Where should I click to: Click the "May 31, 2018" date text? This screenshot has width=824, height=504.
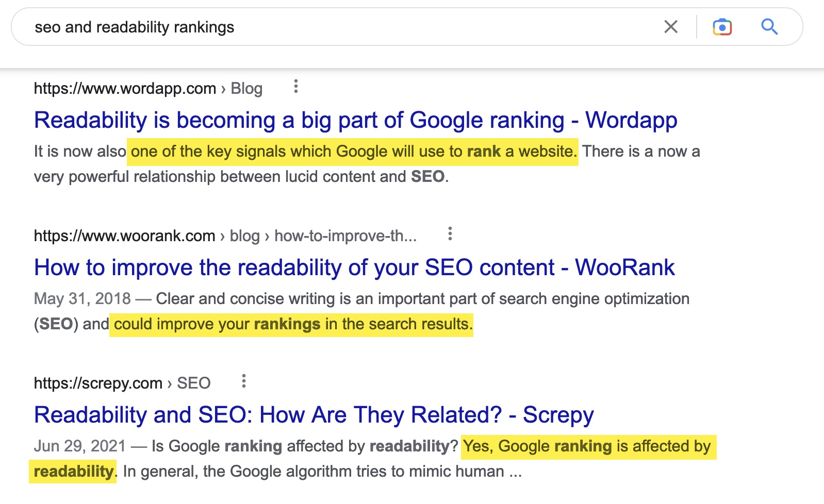pyautogui.click(x=83, y=299)
